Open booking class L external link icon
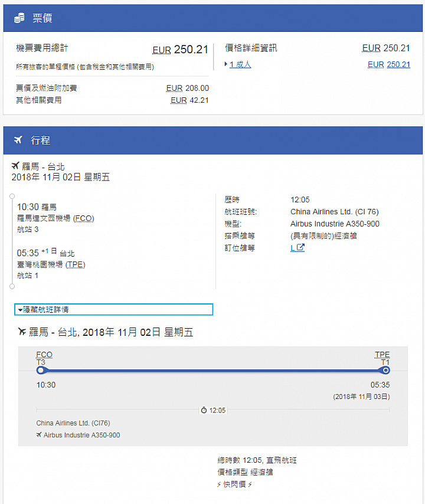425x504 pixels. [x=300, y=247]
